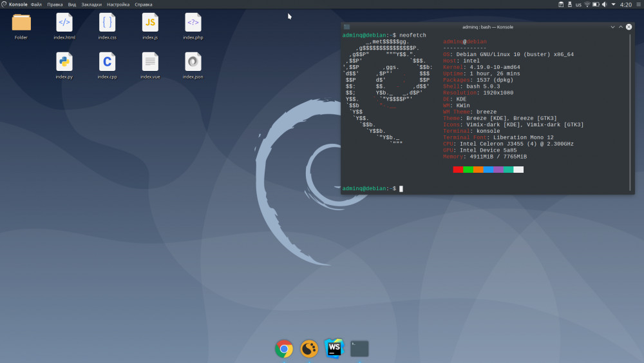This screenshot has height=363, width=644.
Task: Select the index.cpp file icon
Action: click(107, 62)
